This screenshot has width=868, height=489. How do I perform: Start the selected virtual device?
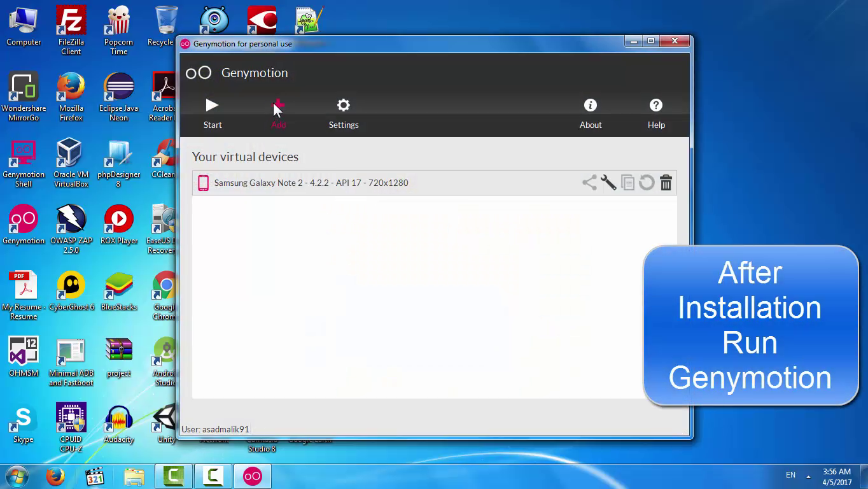tap(213, 114)
